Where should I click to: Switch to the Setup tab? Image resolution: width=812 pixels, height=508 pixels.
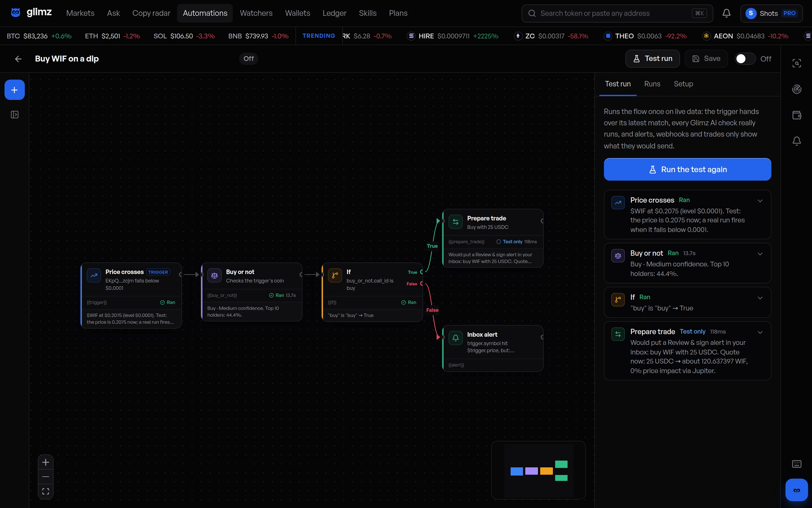pyautogui.click(x=683, y=84)
